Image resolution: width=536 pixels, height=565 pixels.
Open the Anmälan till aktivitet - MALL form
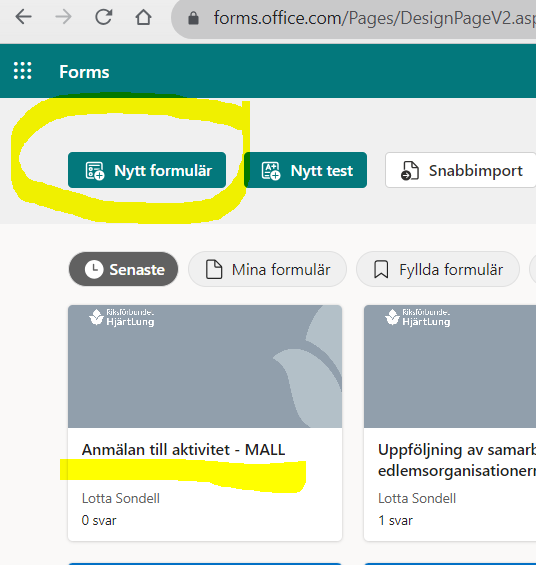coord(183,450)
